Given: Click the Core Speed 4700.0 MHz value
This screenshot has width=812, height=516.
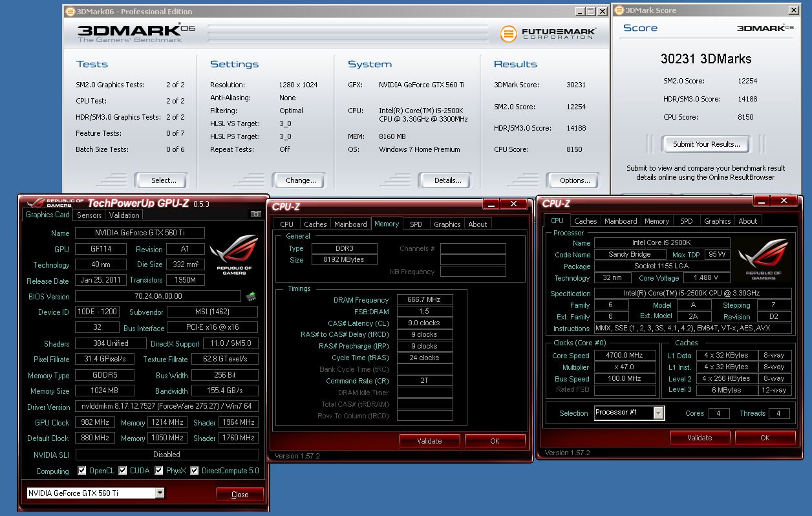Looking at the screenshot, I should coord(625,356).
